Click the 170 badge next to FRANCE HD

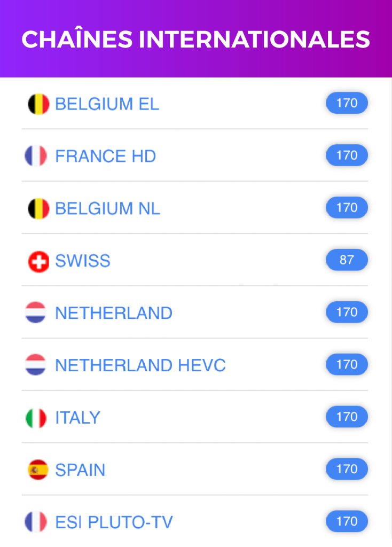click(347, 155)
